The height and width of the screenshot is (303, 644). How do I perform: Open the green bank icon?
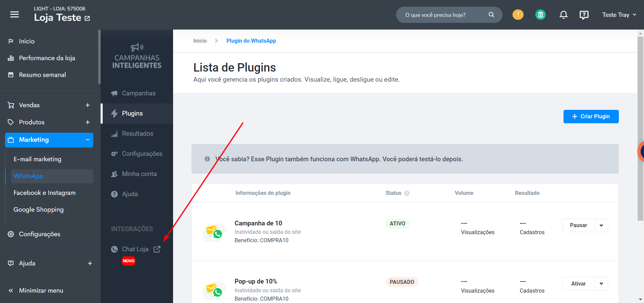(540, 14)
